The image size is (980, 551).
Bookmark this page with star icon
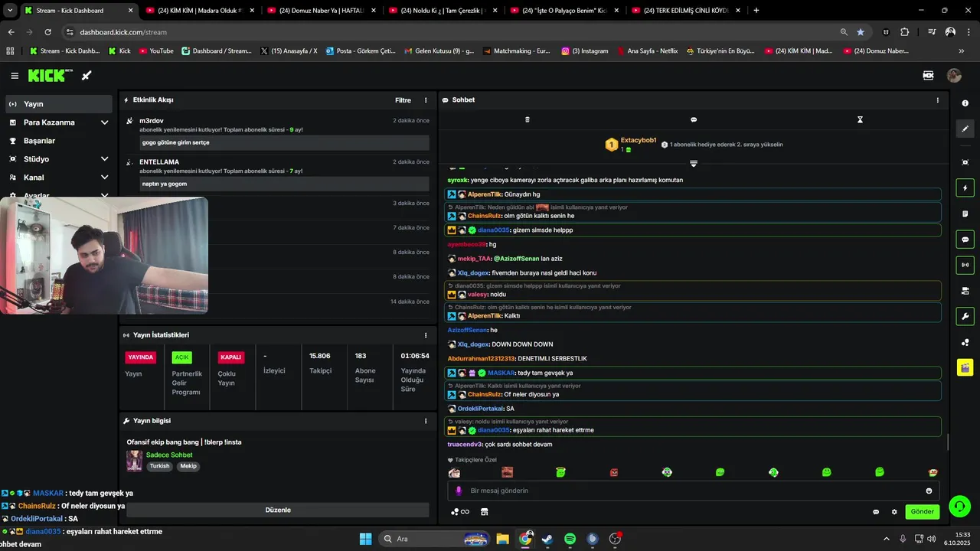tap(861, 32)
